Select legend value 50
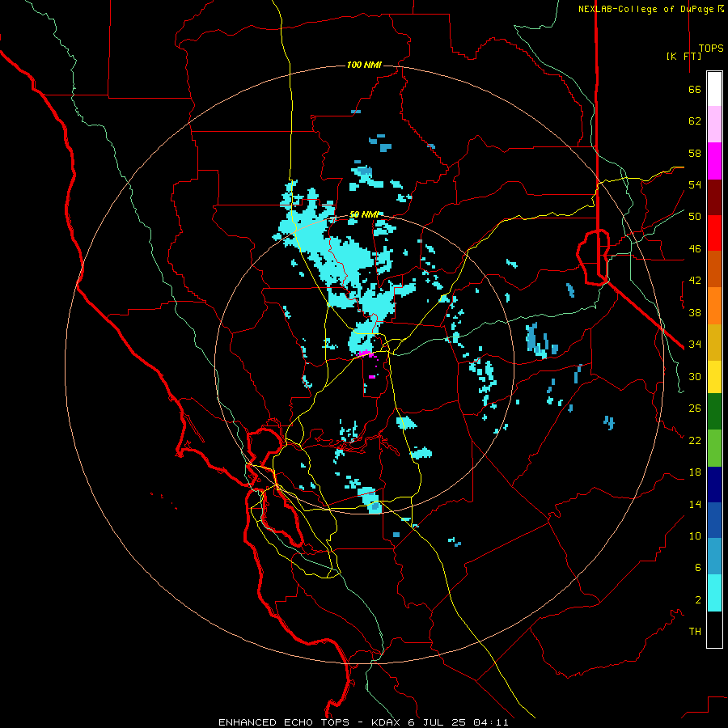 [x=695, y=217]
